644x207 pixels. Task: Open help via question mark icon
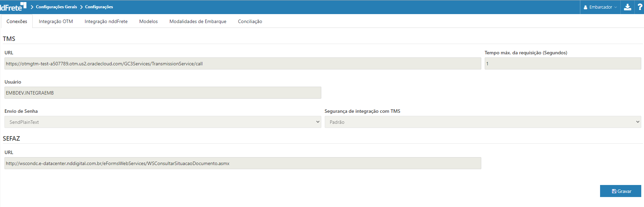tap(640, 7)
